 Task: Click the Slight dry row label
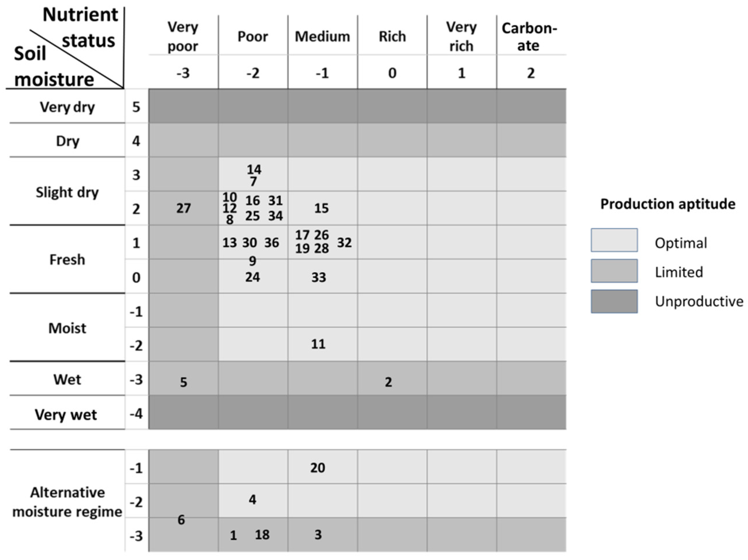click(x=67, y=192)
